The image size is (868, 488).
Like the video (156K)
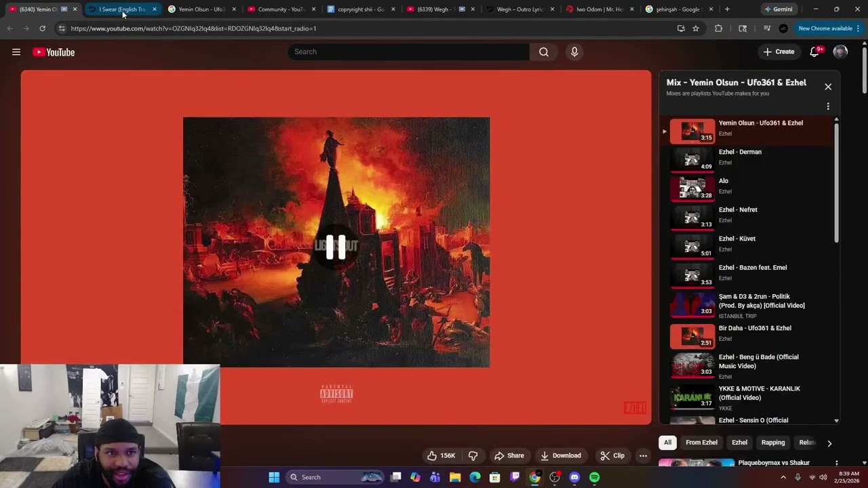[x=441, y=455]
